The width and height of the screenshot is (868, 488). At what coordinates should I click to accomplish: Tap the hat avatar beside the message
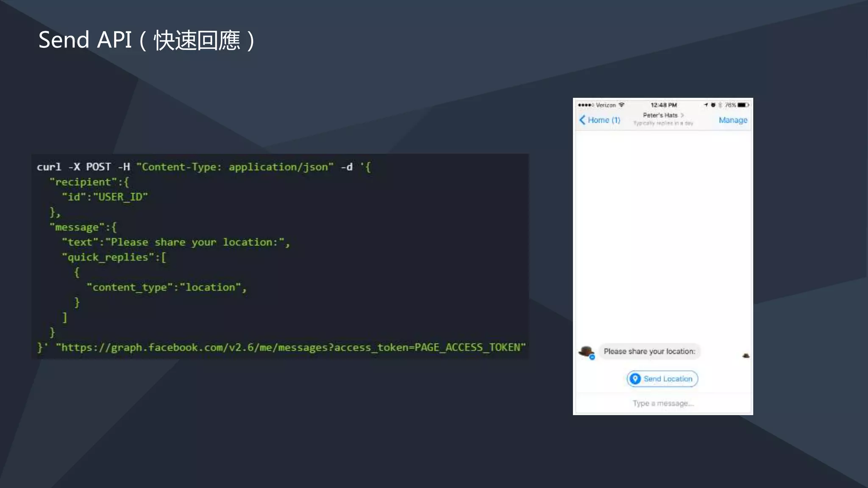tap(587, 352)
